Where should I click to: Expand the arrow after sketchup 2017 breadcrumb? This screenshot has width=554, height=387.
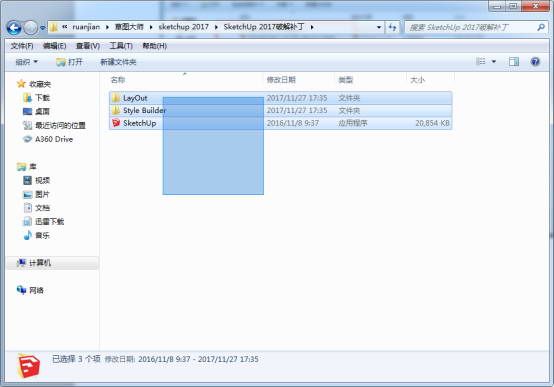click(216, 27)
